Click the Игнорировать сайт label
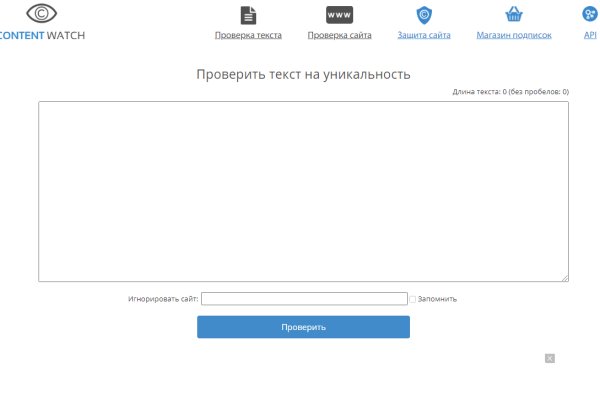 [x=163, y=299]
